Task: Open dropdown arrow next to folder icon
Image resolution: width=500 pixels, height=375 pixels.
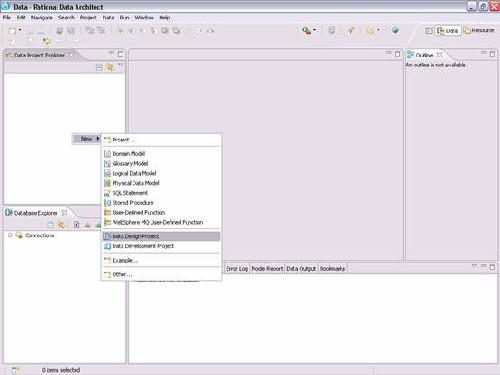Action: (378, 30)
